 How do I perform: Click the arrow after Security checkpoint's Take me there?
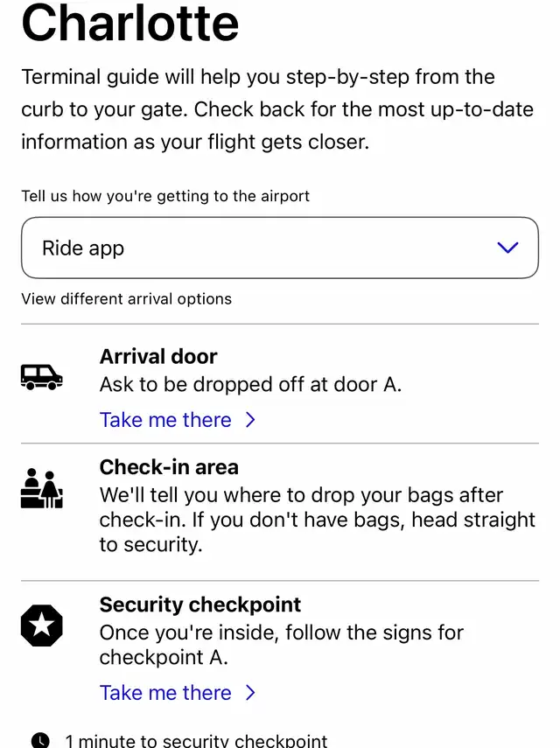tap(250, 693)
